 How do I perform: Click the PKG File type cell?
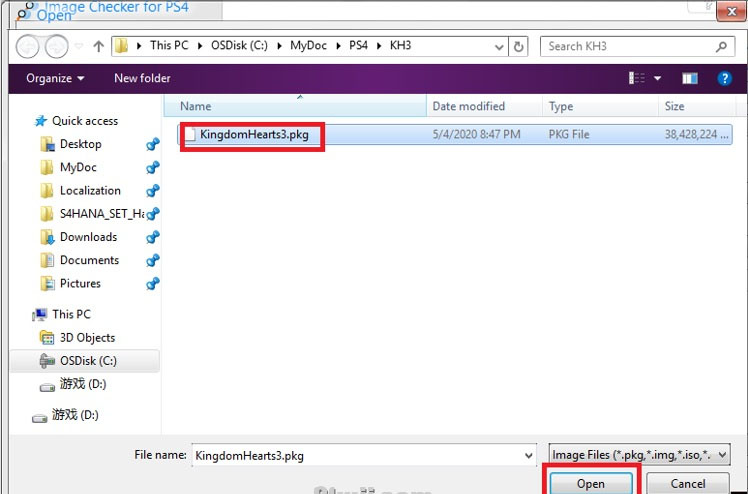click(569, 134)
